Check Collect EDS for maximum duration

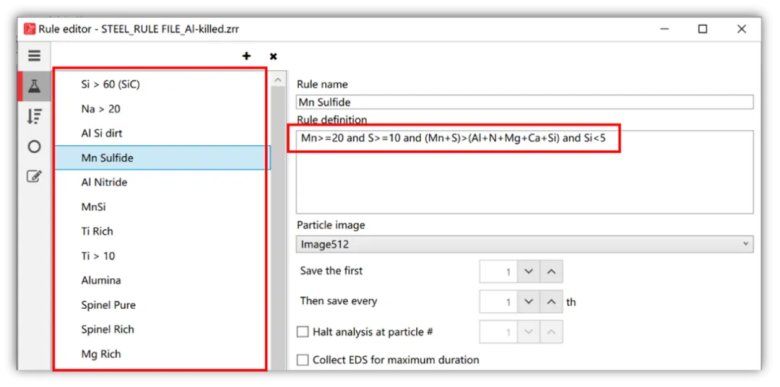(302, 360)
